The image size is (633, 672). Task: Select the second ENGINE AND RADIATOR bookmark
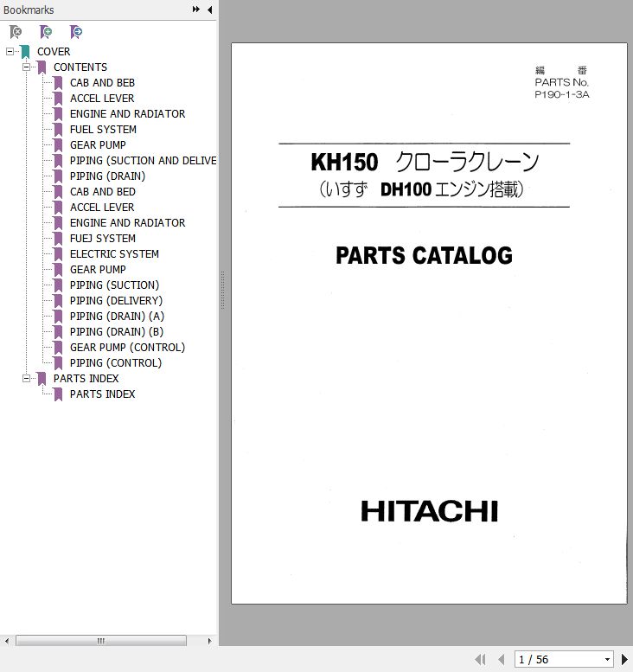[128, 223]
